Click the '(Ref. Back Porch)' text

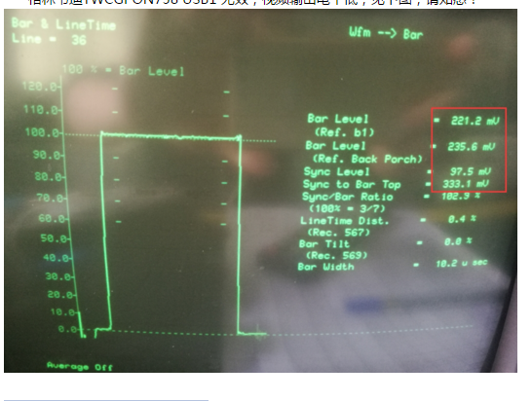point(366,159)
